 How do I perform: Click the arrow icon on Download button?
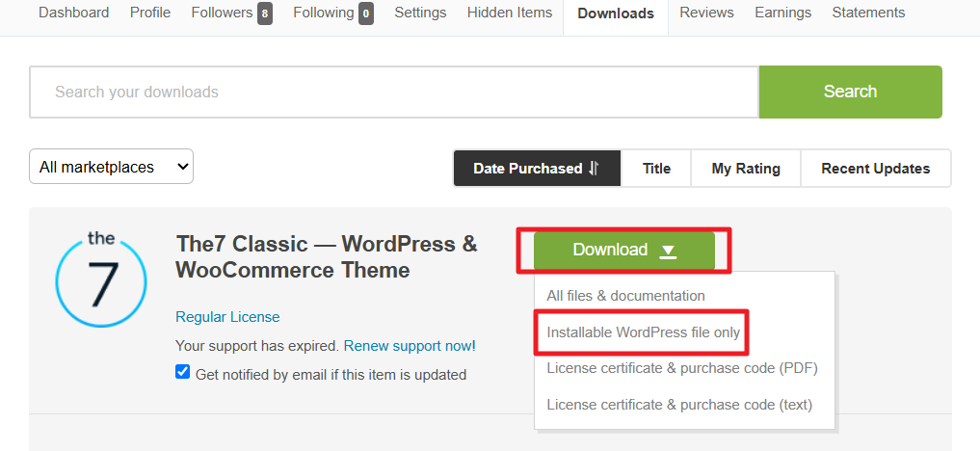coord(668,251)
